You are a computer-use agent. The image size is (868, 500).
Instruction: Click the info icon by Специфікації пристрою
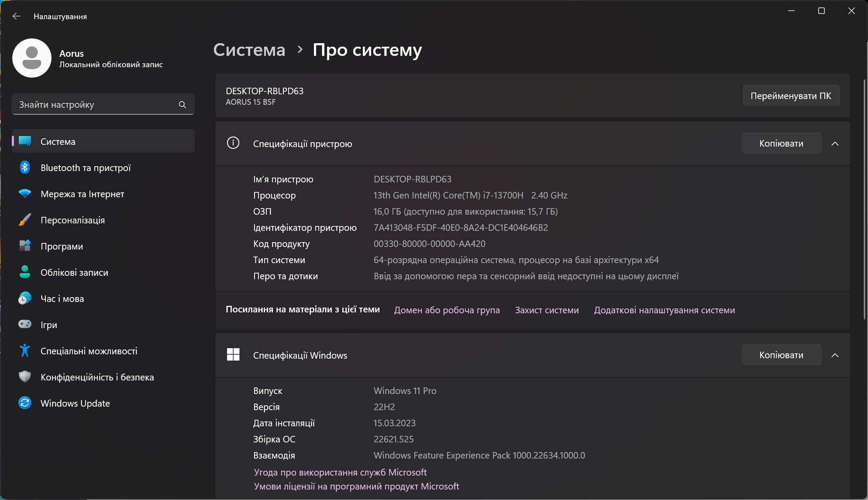coord(233,143)
